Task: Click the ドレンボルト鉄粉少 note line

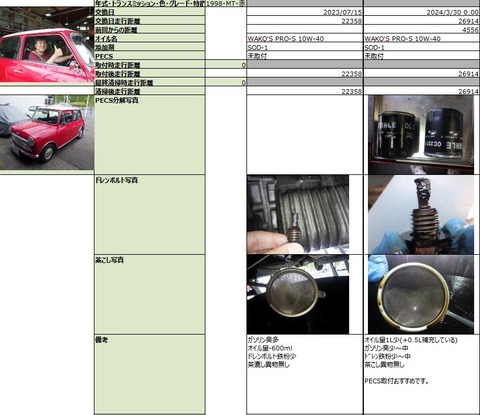Action: click(x=272, y=356)
